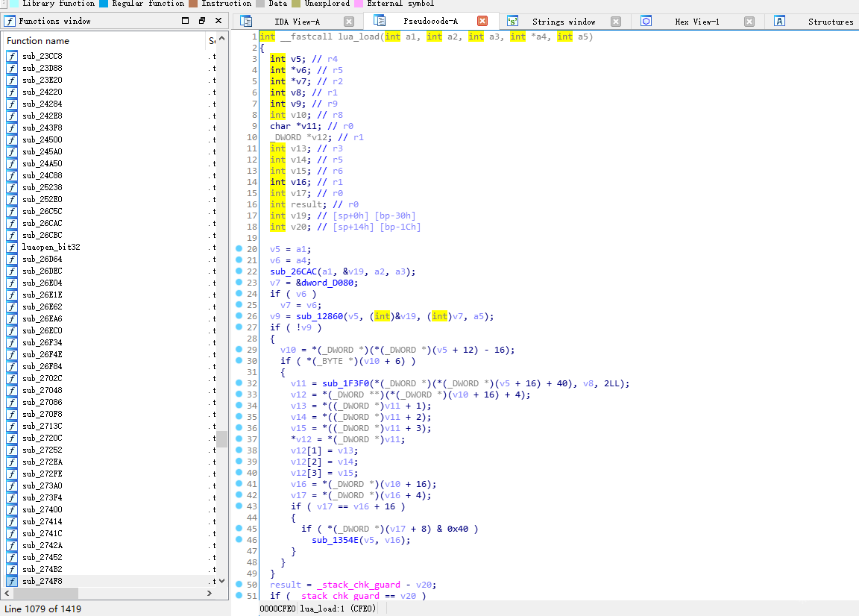Switch to Pseudocode-A tab
Image resolution: width=859 pixels, height=616 pixels.
[x=430, y=21]
